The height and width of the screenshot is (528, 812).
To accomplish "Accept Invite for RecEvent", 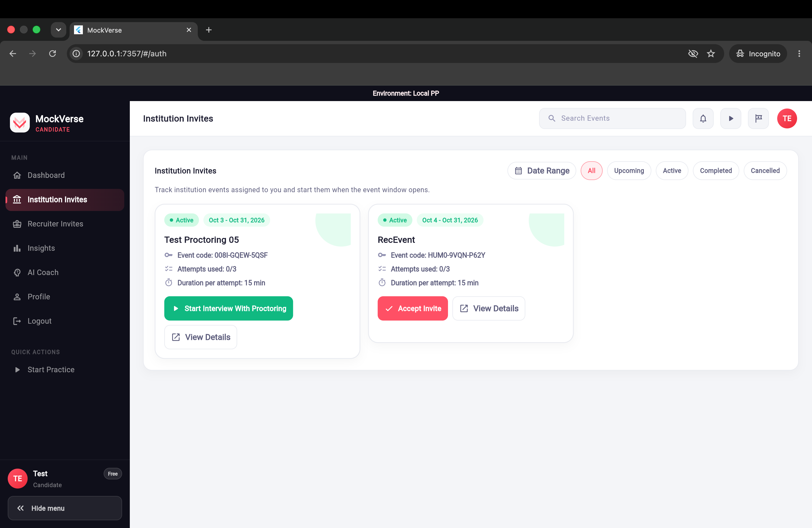I will [412, 308].
